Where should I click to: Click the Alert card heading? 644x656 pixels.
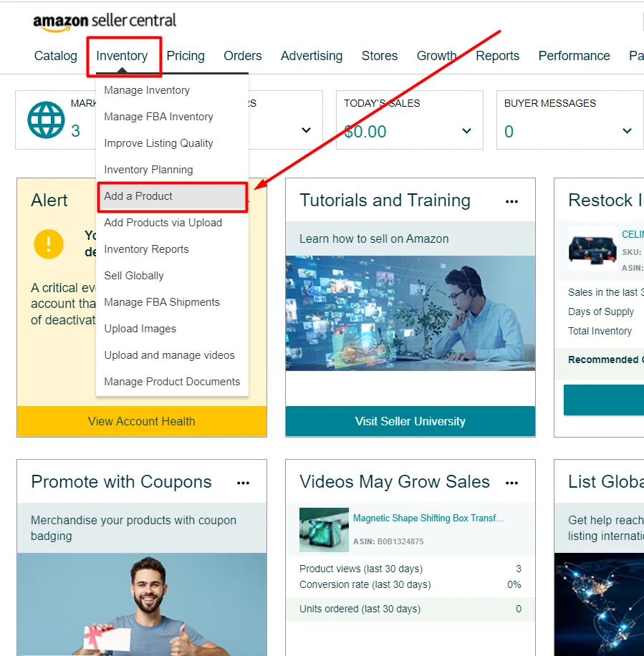coord(49,201)
